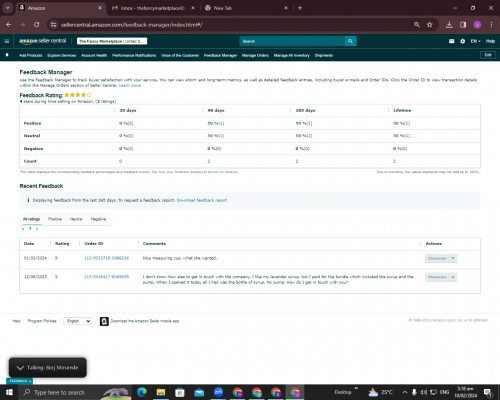The height and width of the screenshot is (400, 500).
Task: Switch to the Neutral feedback tab
Action: click(76, 219)
